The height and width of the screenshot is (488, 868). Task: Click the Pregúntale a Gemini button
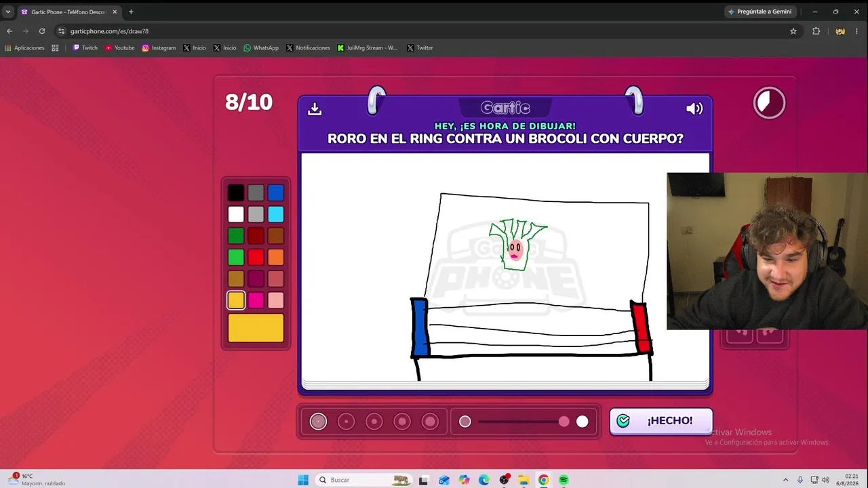point(760,12)
